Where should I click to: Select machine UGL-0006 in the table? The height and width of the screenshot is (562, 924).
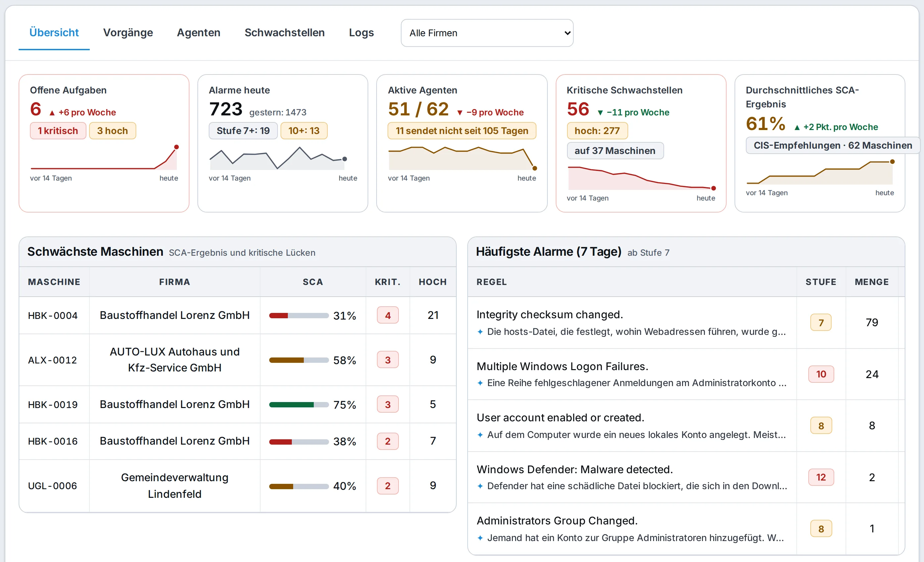tap(53, 486)
